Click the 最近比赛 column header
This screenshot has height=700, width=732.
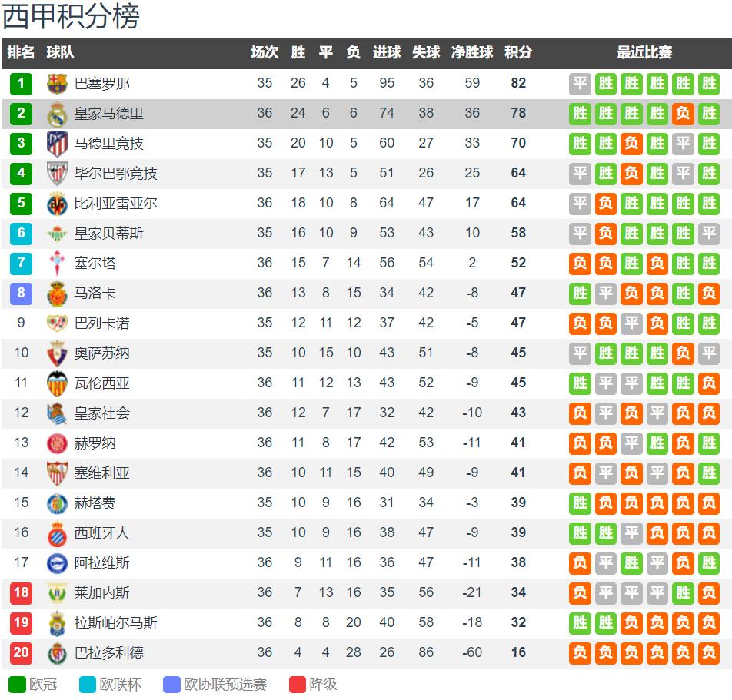coord(644,52)
